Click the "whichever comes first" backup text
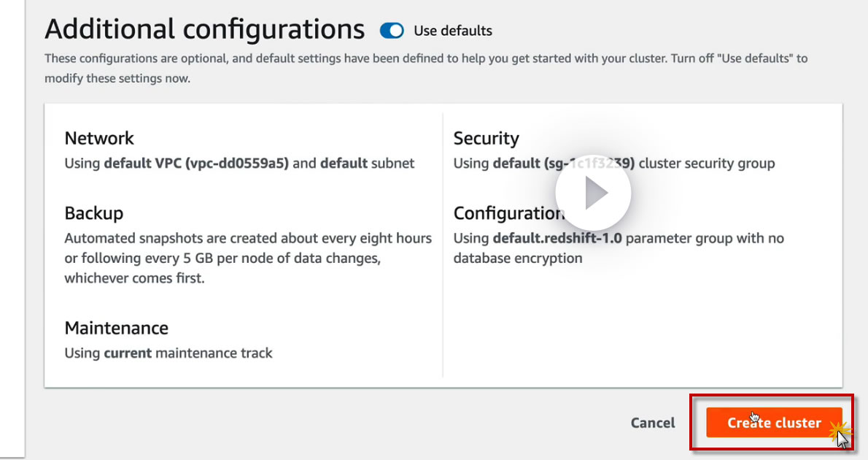868x460 pixels. (134, 278)
